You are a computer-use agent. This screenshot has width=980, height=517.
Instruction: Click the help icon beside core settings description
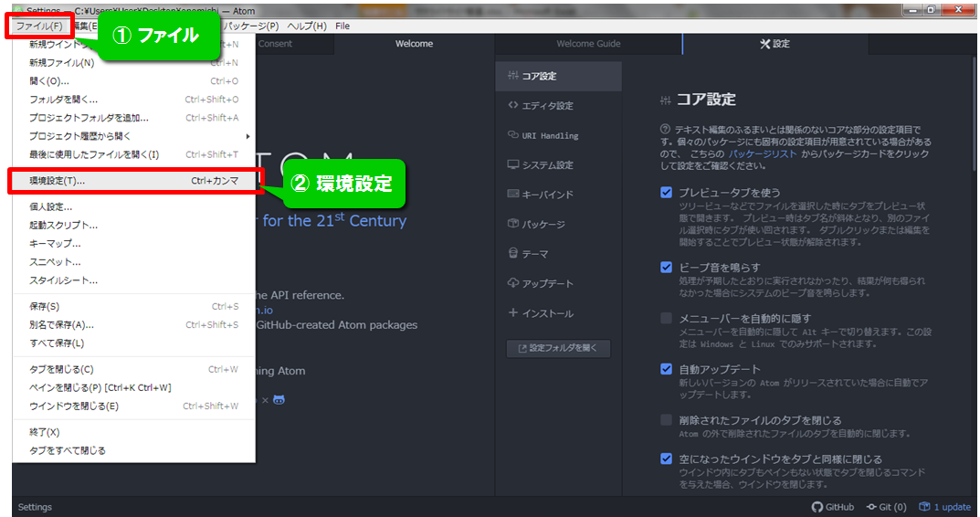pyautogui.click(x=665, y=130)
